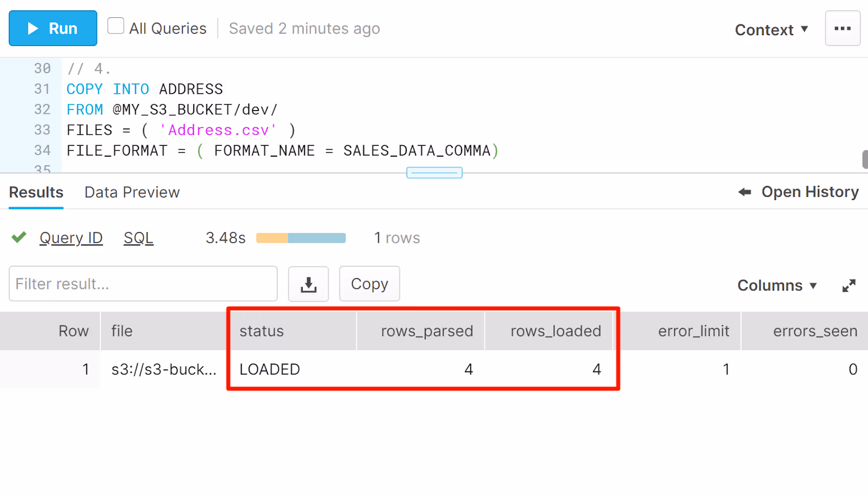Open the Context dropdown
The width and height of the screenshot is (868, 496).
point(771,30)
